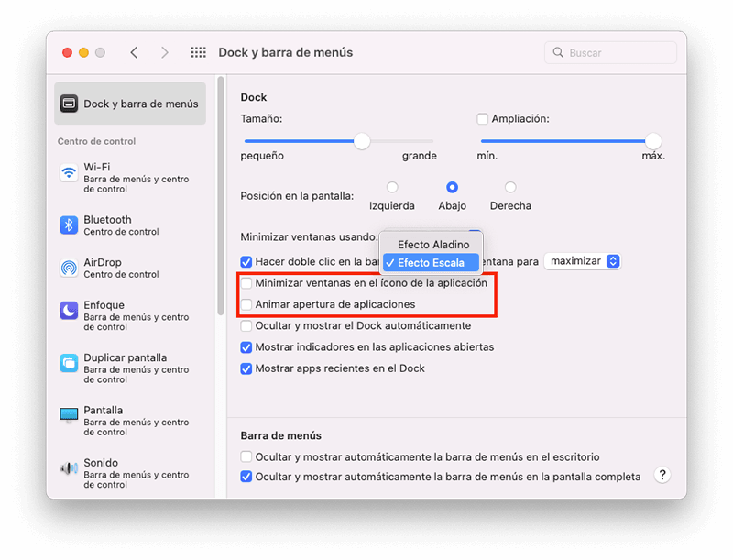Check Animar apertura de aplicaciones
The image size is (733, 560).
click(x=246, y=304)
